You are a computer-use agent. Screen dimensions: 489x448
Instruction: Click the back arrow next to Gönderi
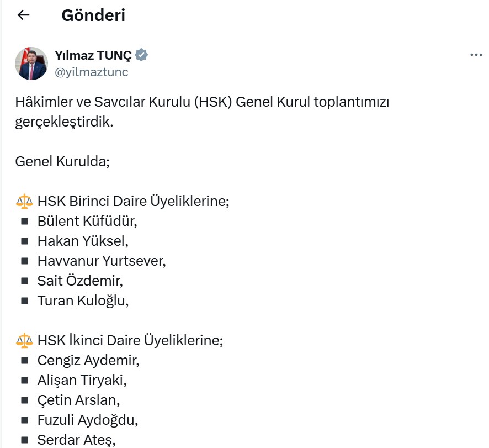23,15
